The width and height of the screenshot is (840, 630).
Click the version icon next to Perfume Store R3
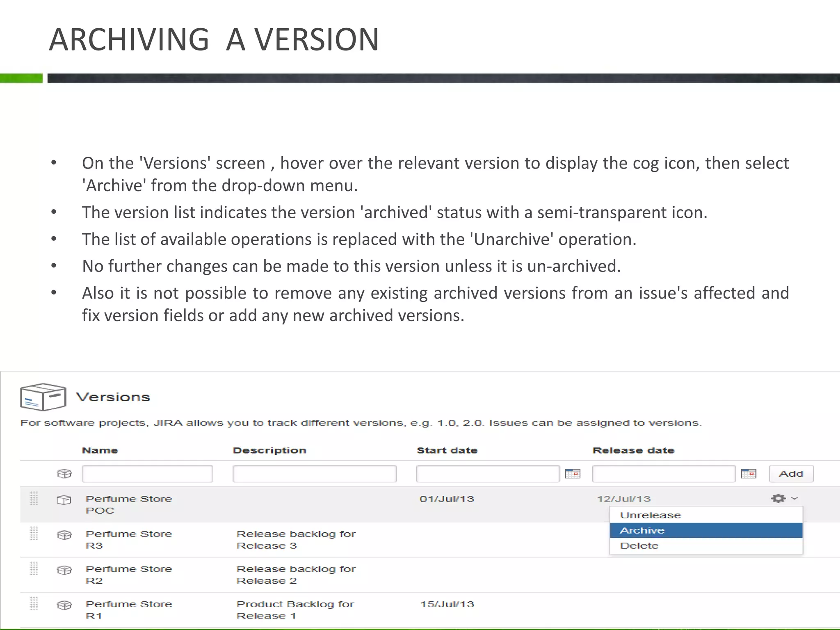(64, 535)
